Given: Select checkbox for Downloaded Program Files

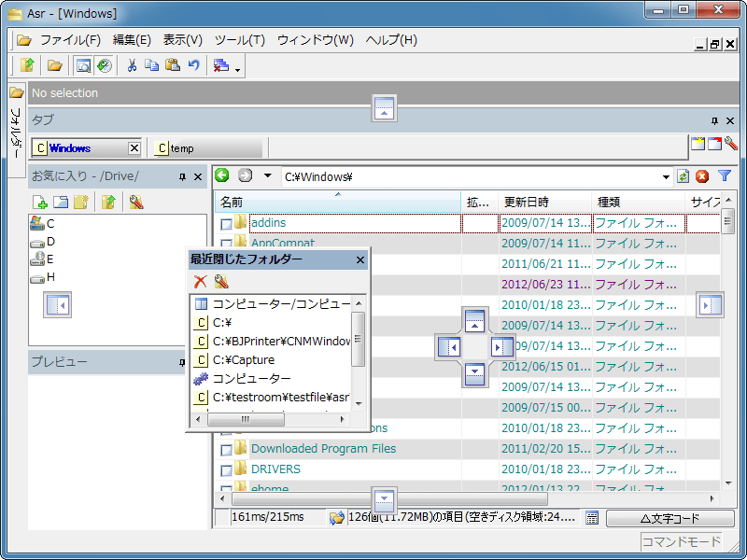Looking at the screenshot, I should [x=226, y=450].
